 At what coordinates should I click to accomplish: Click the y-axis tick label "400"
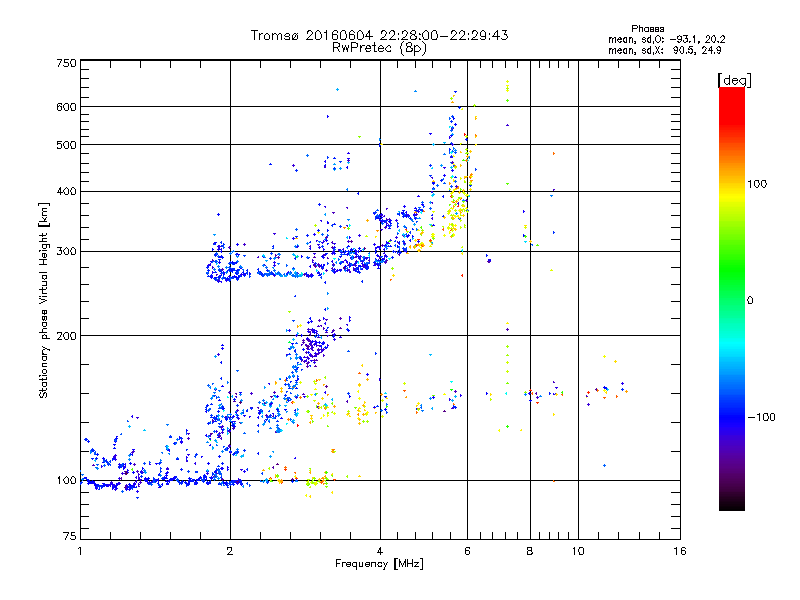[x=66, y=192]
